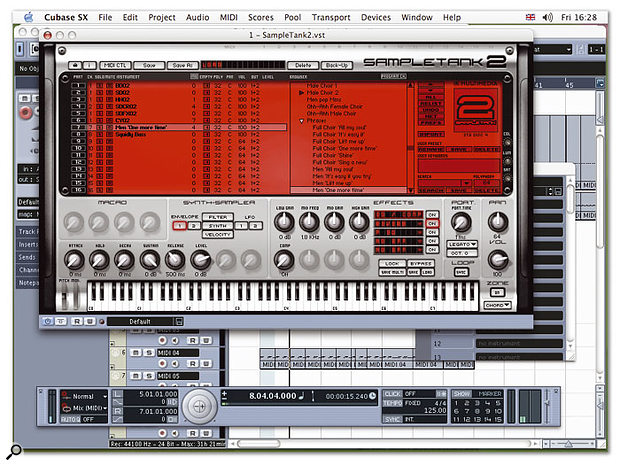Viewport: 620px width, 466px height.
Task: Click the Release knob showing 500 ms
Action: point(175,260)
